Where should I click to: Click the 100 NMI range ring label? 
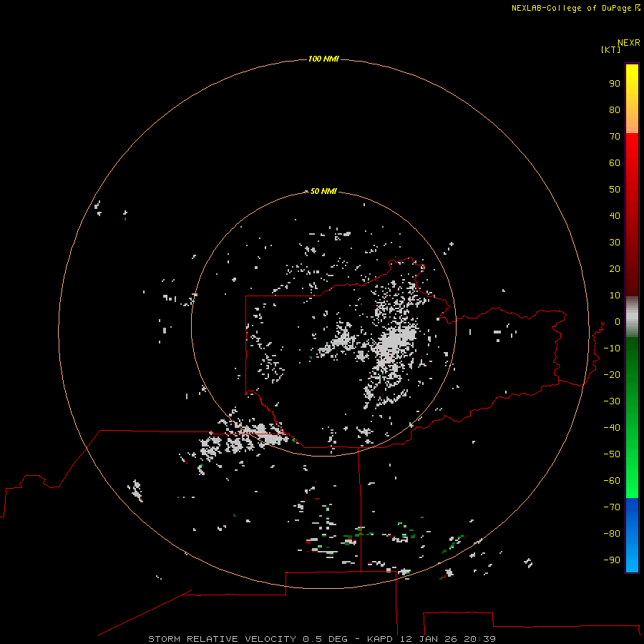click(323, 59)
